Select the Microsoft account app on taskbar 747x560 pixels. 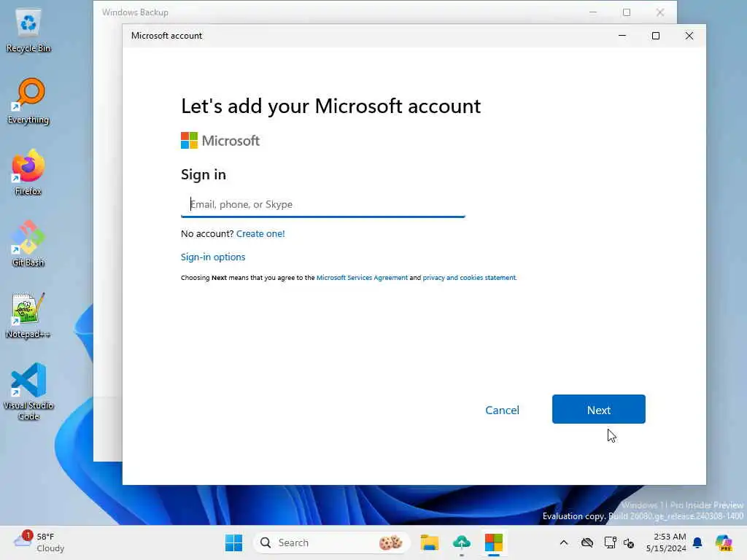click(494, 542)
